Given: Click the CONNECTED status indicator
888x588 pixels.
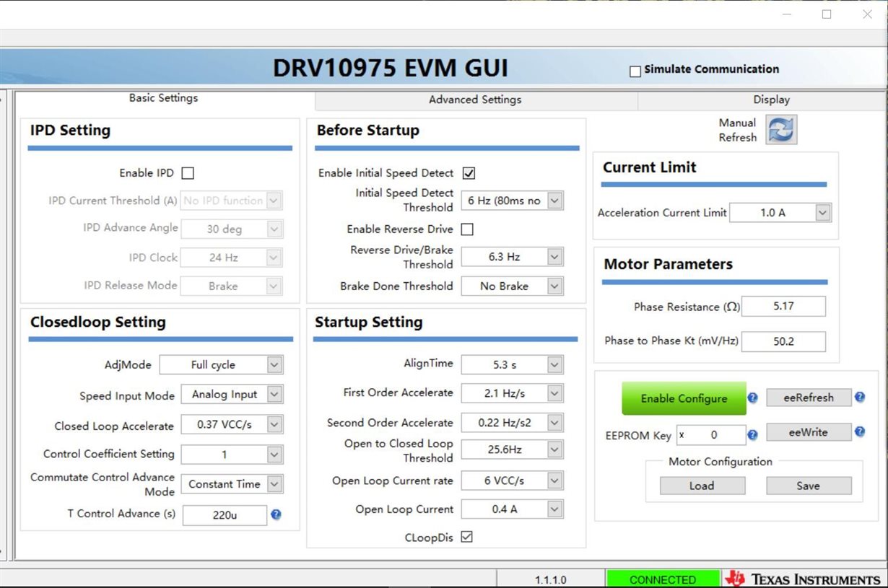Looking at the screenshot, I should [663, 579].
